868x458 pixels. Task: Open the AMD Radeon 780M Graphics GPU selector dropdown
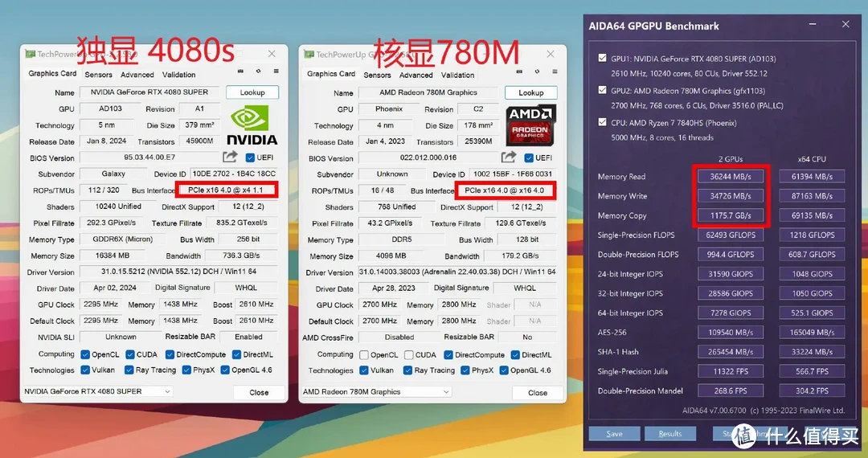376,391
